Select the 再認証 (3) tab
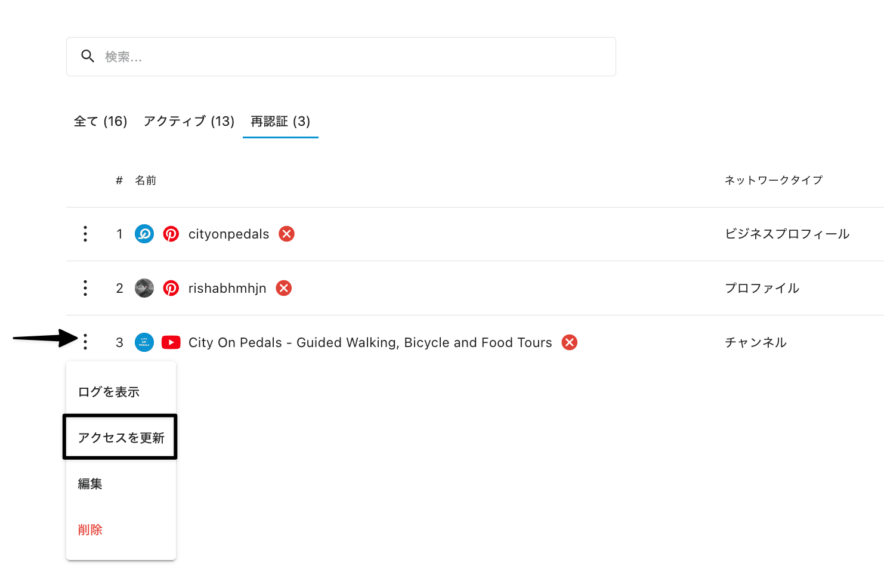The image size is (884, 588). pos(280,122)
